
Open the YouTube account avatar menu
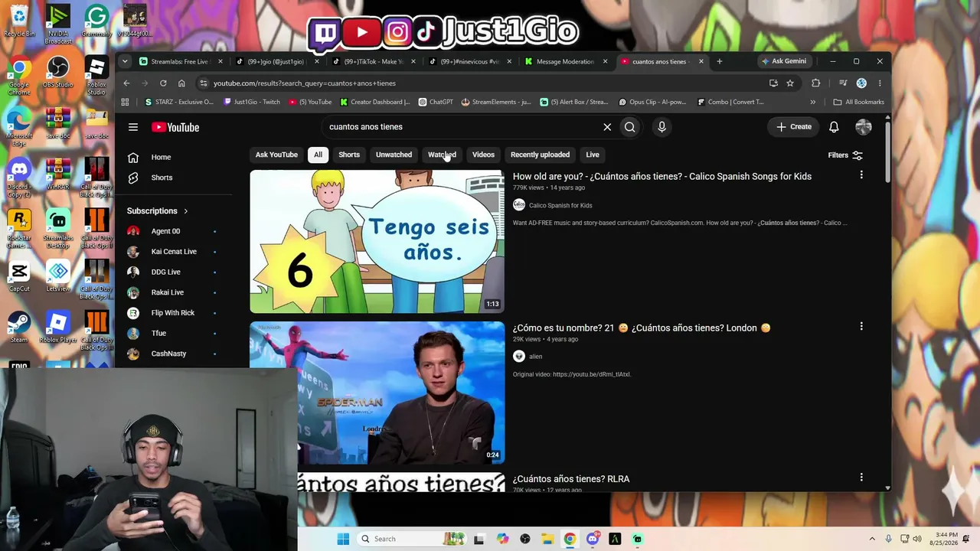[x=864, y=127]
